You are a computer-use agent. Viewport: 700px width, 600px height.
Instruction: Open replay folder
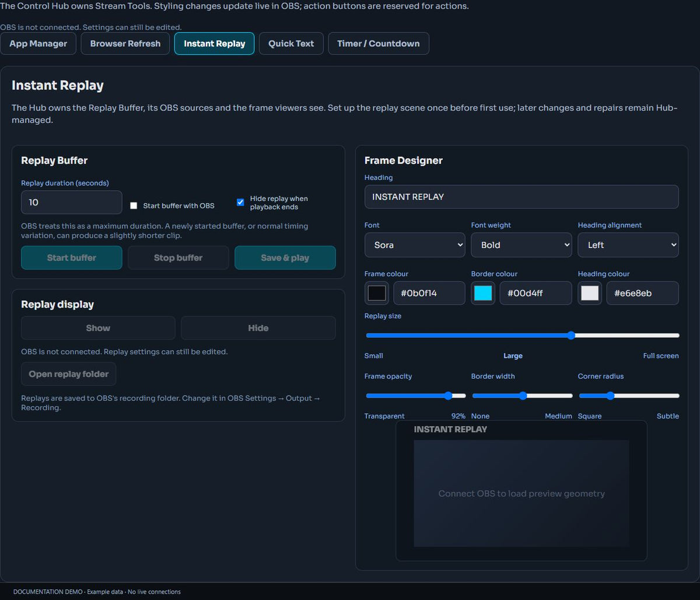click(69, 374)
